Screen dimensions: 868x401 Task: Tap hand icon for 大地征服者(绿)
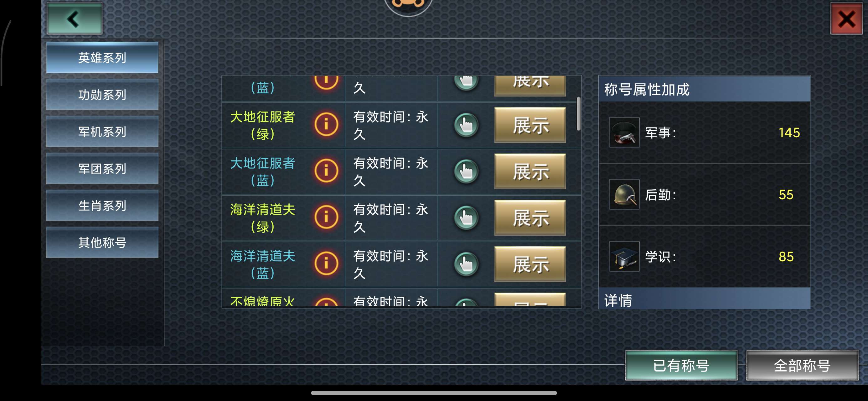(x=466, y=125)
